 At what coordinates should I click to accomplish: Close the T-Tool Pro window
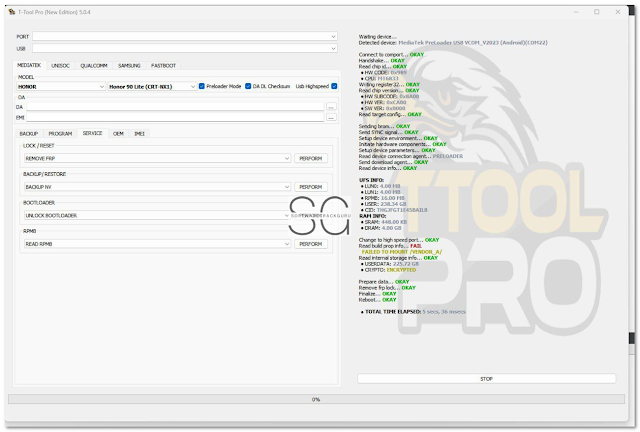point(618,12)
